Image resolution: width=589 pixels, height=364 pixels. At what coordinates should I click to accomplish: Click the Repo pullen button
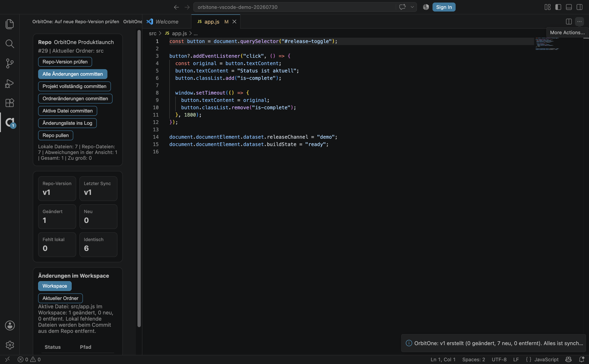click(56, 135)
